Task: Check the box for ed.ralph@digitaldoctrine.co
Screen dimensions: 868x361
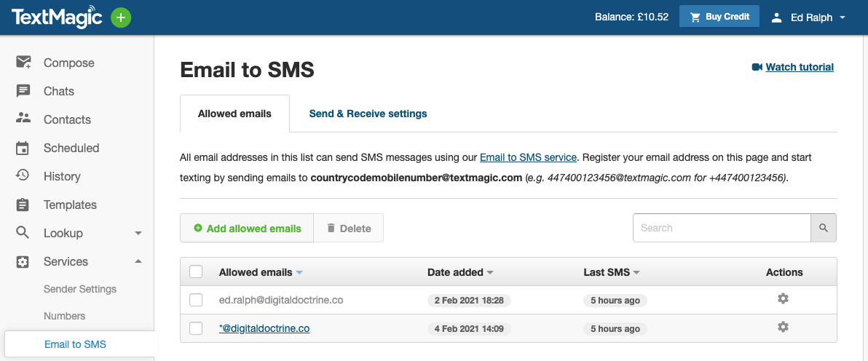Action: 195,300
